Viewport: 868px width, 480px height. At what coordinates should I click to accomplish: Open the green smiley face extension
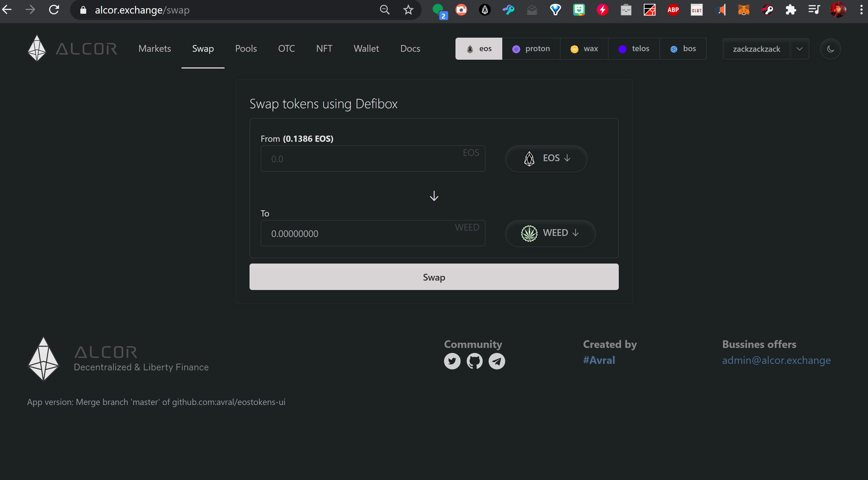click(x=579, y=10)
